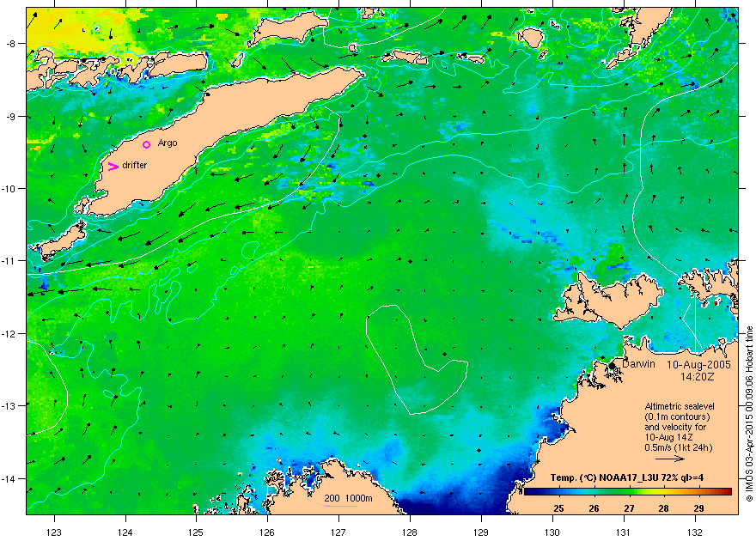Screen dimensions: 756x541
Task: Click longitude axis label '124'
Action: pyautogui.click(x=125, y=532)
